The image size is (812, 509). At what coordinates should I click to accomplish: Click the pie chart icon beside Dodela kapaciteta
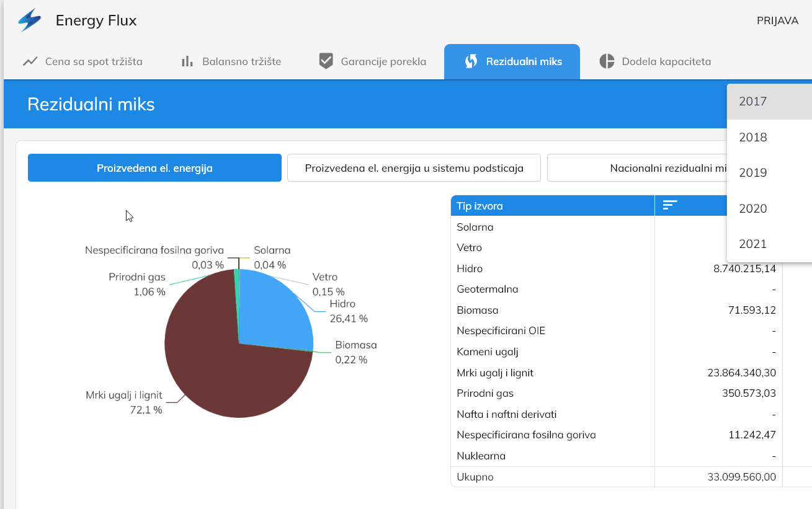pyautogui.click(x=607, y=61)
